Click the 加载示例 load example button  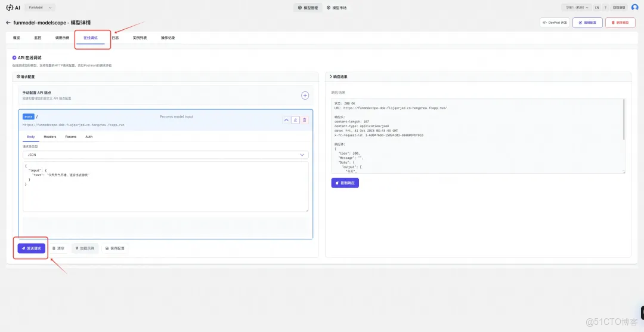pyautogui.click(x=85, y=248)
